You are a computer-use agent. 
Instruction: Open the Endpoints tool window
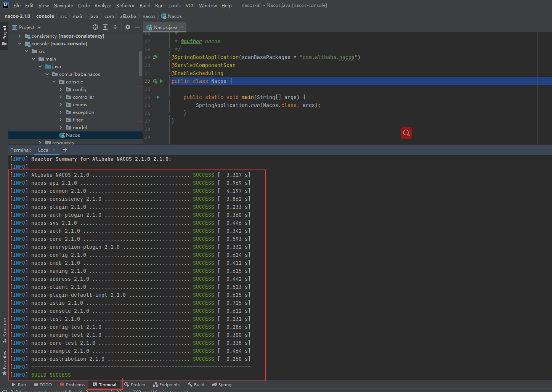[x=166, y=385]
